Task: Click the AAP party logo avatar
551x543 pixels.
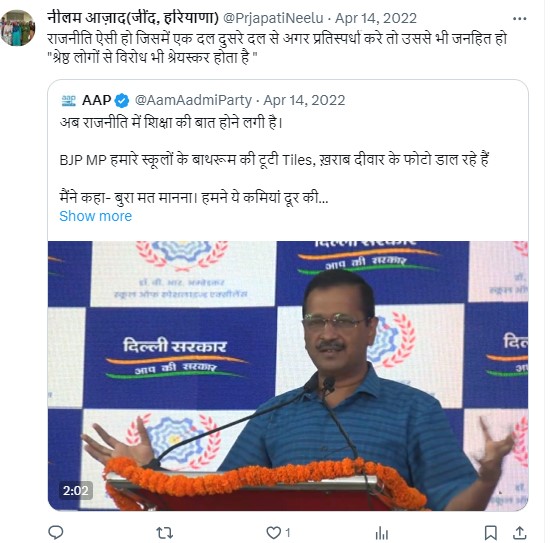Action: 69,101
